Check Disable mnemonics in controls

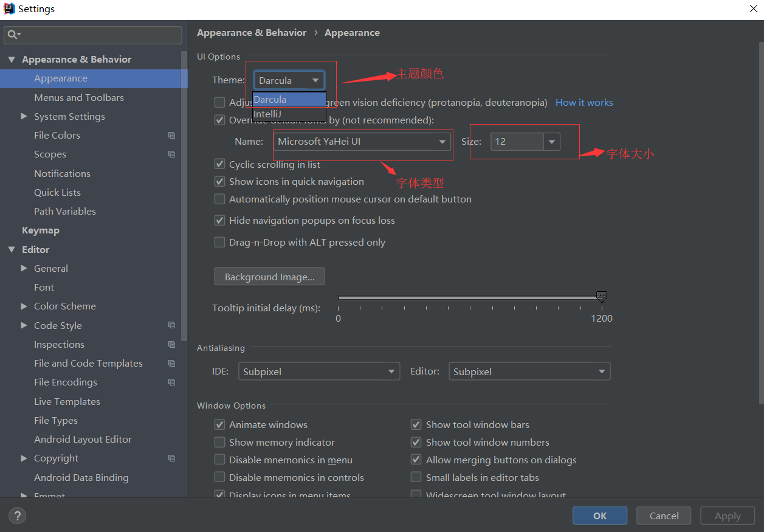[220, 477]
